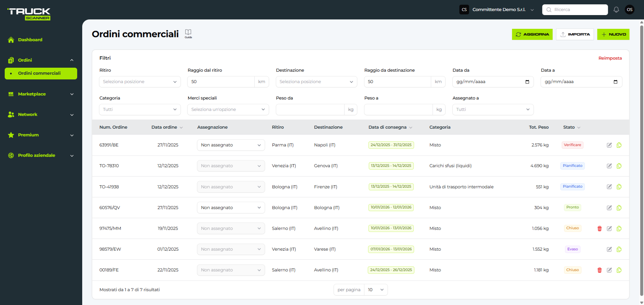Click the Reimposta filters link
Image resolution: width=644 pixels, height=305 pixels.
click(x=610, y=58)
